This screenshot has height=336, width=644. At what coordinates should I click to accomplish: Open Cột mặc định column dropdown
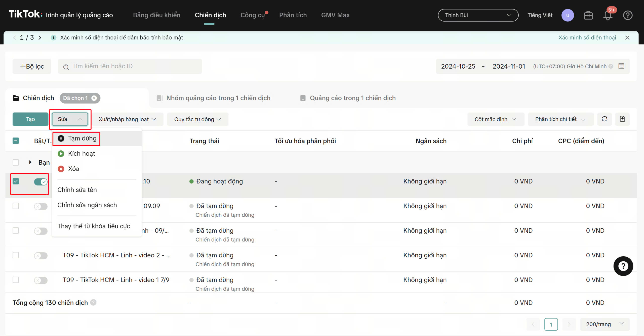click(x=496, y=119)
